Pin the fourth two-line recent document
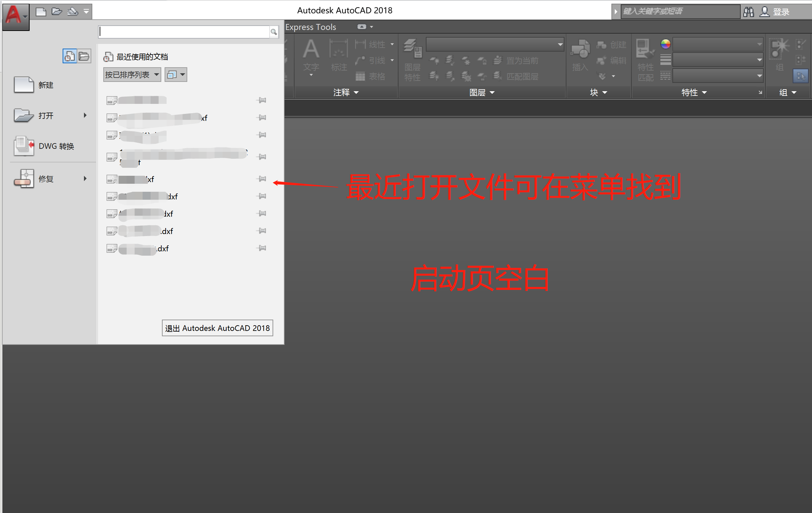Screen dimensions: 812x513 click(261, 156)
